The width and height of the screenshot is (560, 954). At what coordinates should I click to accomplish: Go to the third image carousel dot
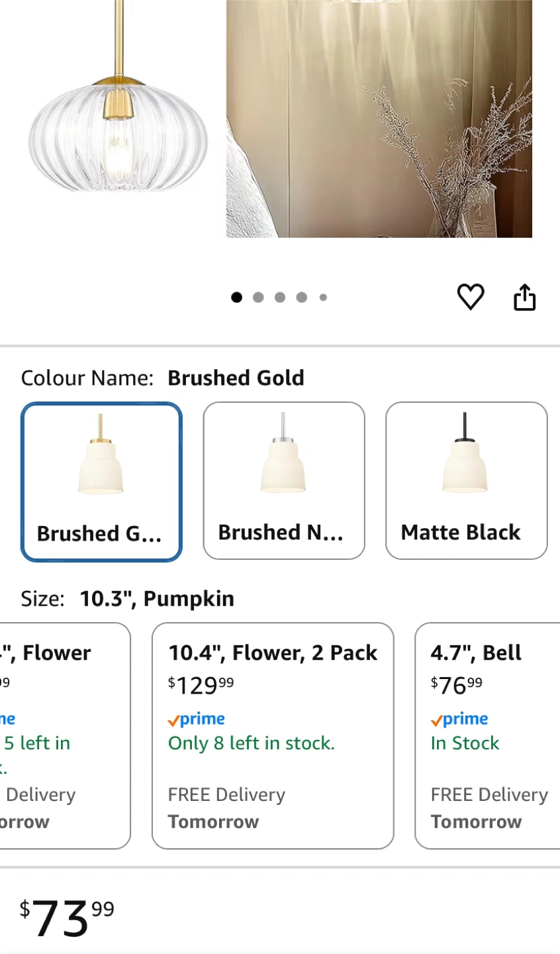pos(280,297)
